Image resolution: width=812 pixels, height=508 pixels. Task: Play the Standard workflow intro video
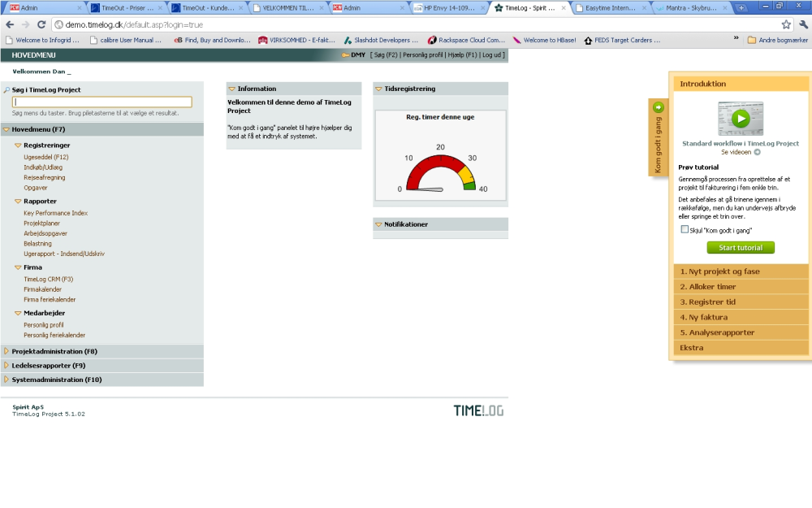pos(741,119)
